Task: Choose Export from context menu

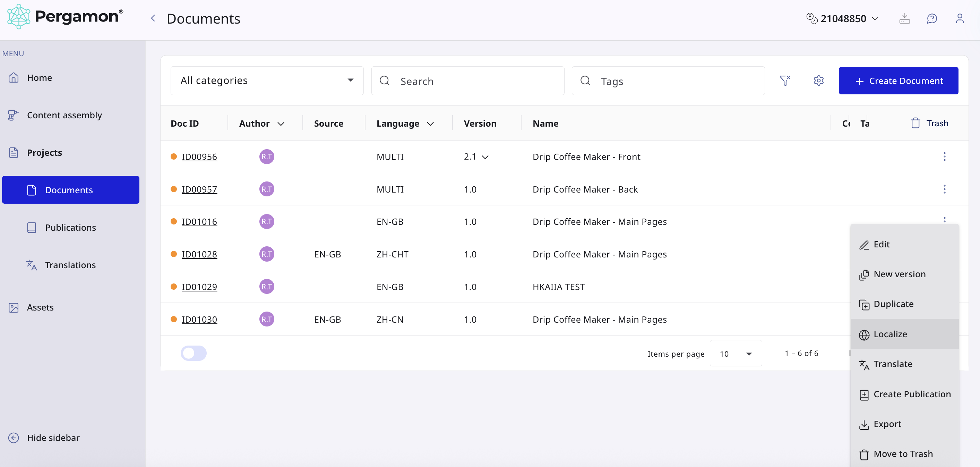Action: point(904,424)
